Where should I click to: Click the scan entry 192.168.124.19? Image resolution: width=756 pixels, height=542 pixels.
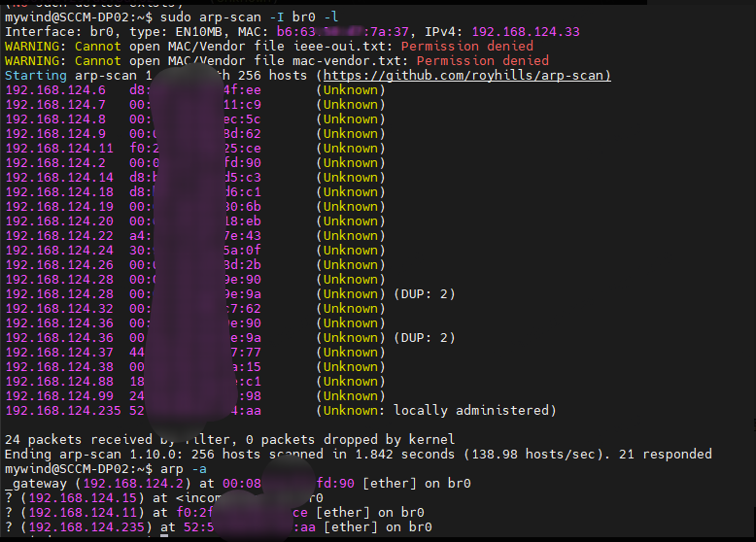[59, 207]
